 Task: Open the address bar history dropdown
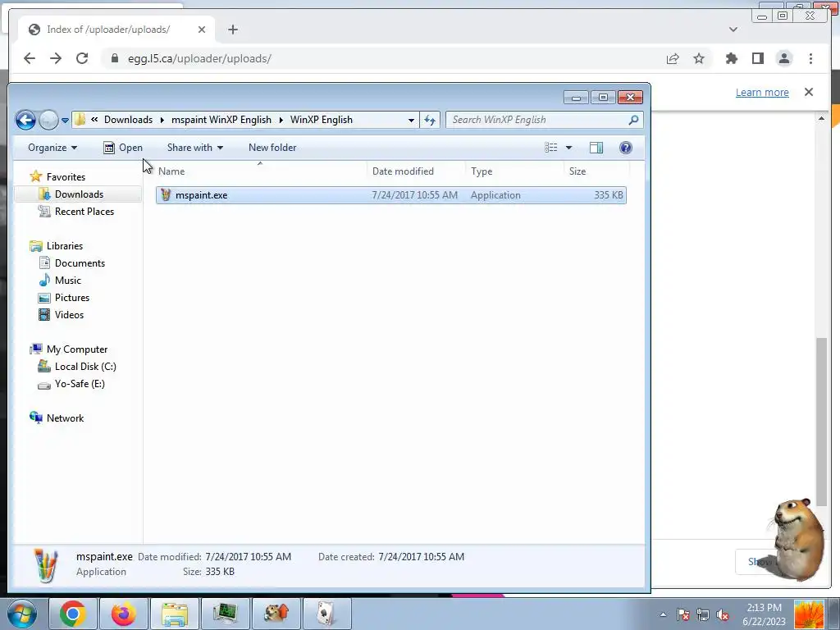(x=411, y=120)
